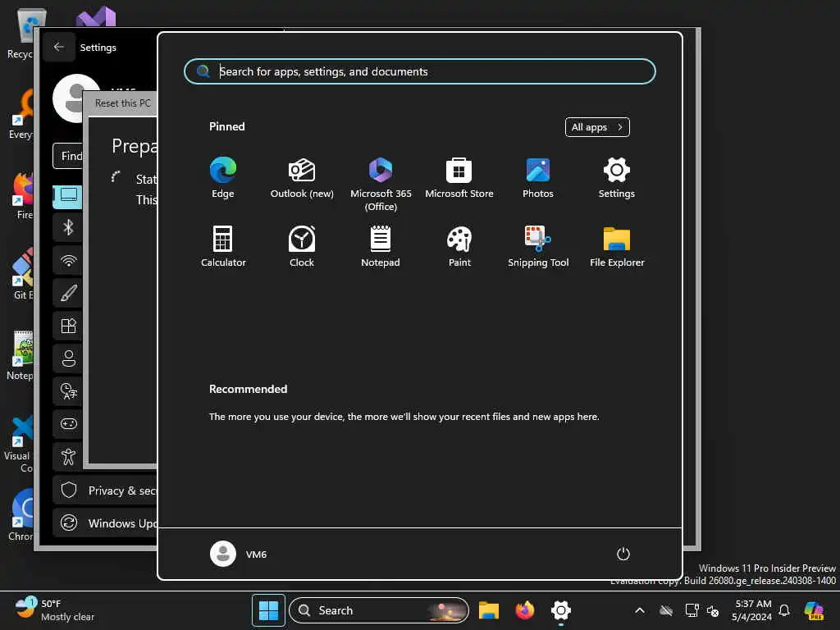Open the VM6 user account menu

click(x=239, y=554)
